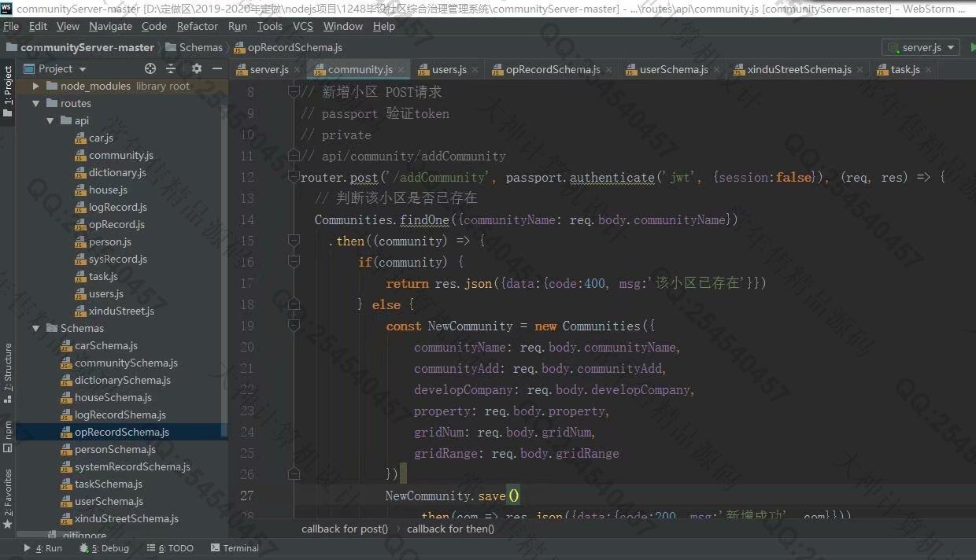Open the Code menu
Viewport: 976px width, 560px height.
pos(154,26)
